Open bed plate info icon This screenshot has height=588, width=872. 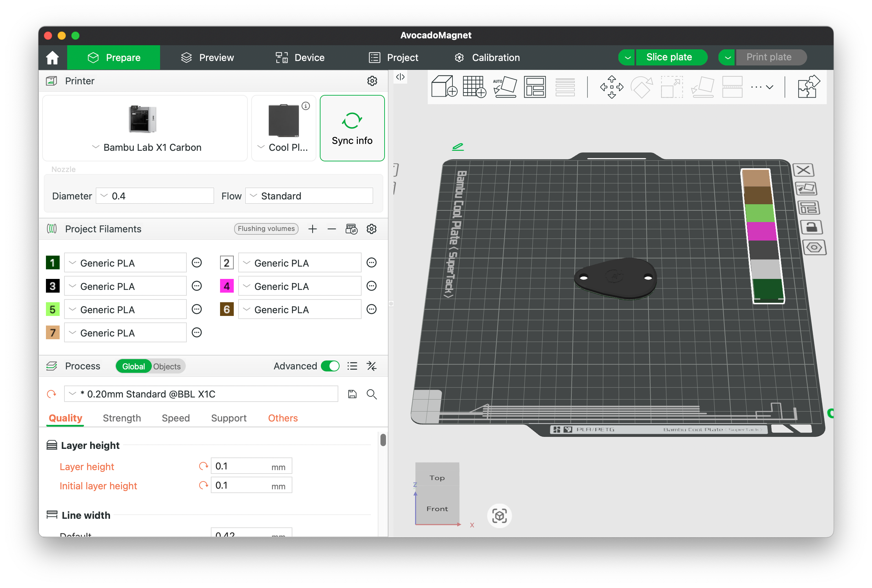coord(306,106)
